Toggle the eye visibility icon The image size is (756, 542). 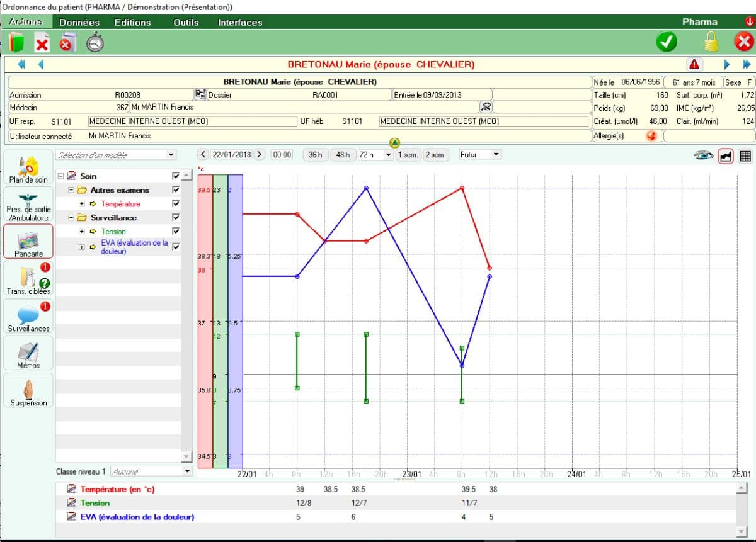coord(704,156)
